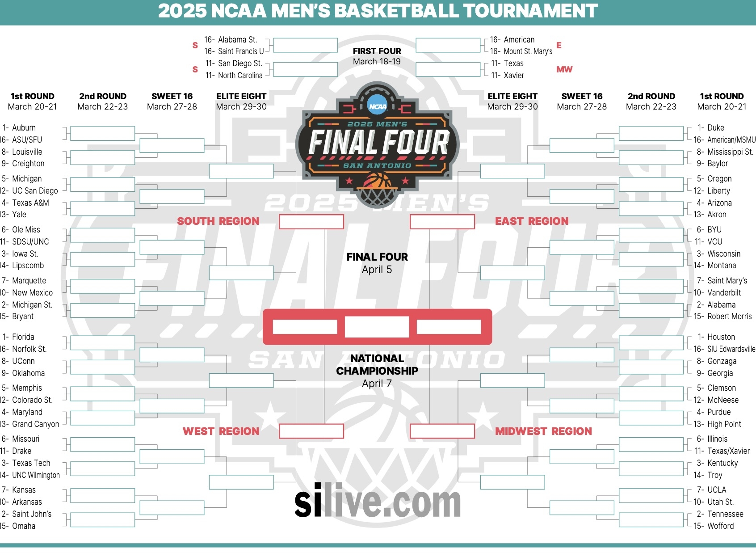Click the South Region heading
This screenshot has height=553, width=756.
218,221
